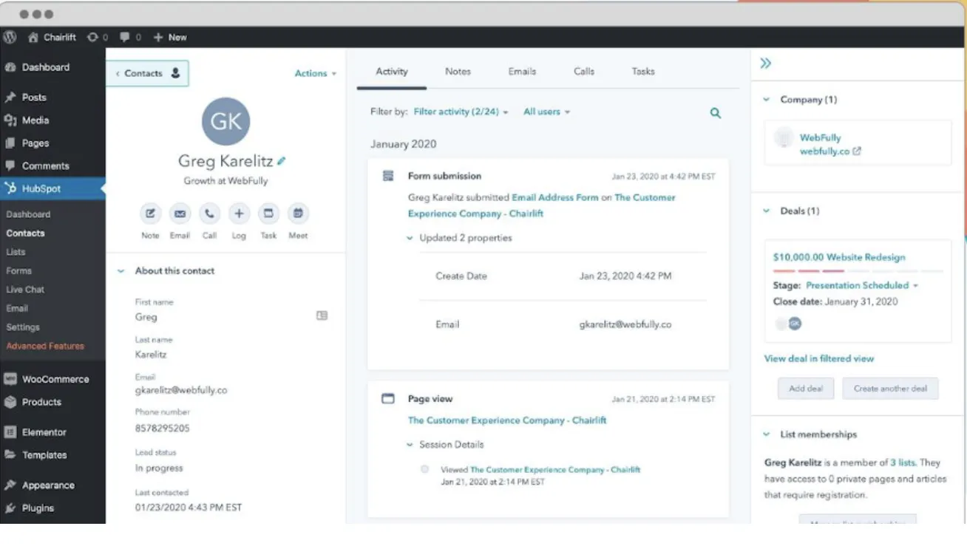The image size is (967, 560).
Task: Open the Templates menu
Action: (x=44, y=456)
